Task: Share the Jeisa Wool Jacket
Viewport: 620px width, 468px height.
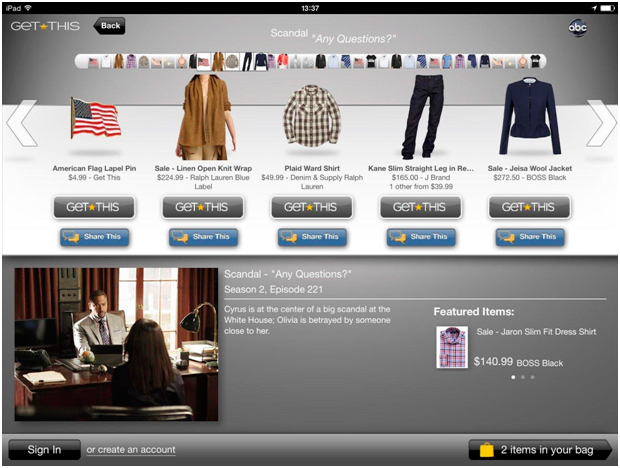Action: coord(530,237)
